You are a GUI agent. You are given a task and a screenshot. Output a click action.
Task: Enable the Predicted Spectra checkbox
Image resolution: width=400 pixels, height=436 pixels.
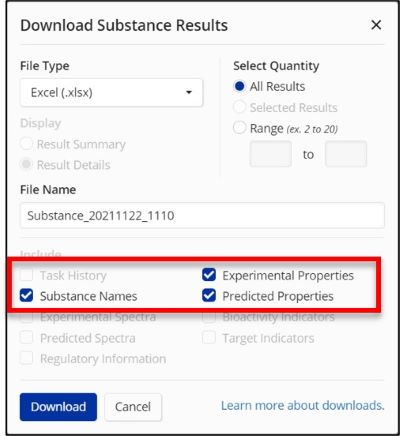(x=26, y=338)
